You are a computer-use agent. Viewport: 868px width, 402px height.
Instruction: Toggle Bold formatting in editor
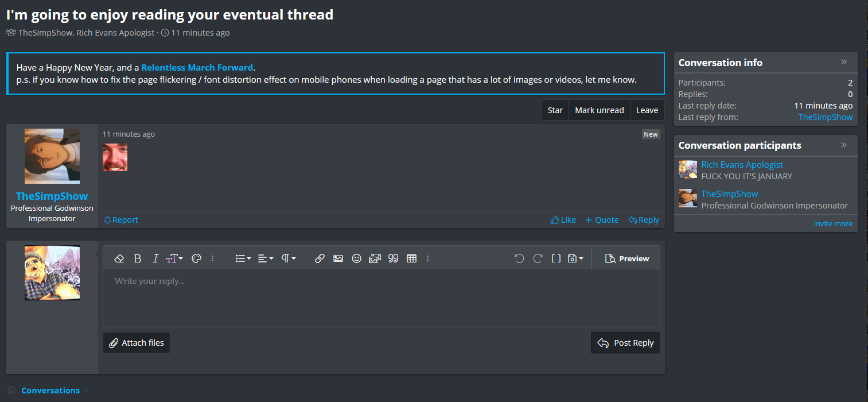pos(138,258)
